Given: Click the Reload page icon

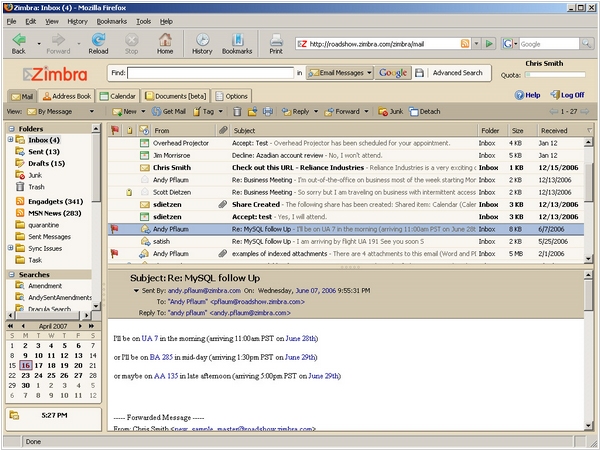Looking at the screenshot, I should [x=98, y=39].
